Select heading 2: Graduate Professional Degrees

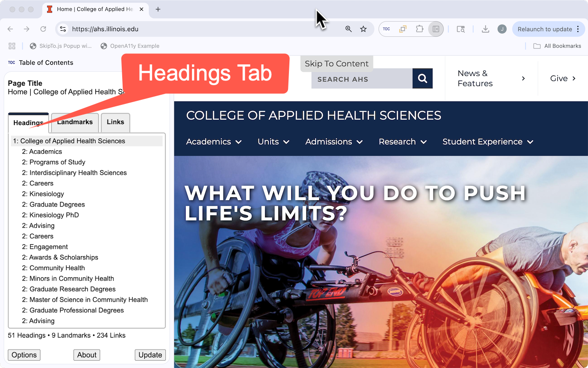pyautogui.click(x=73, y=310)
